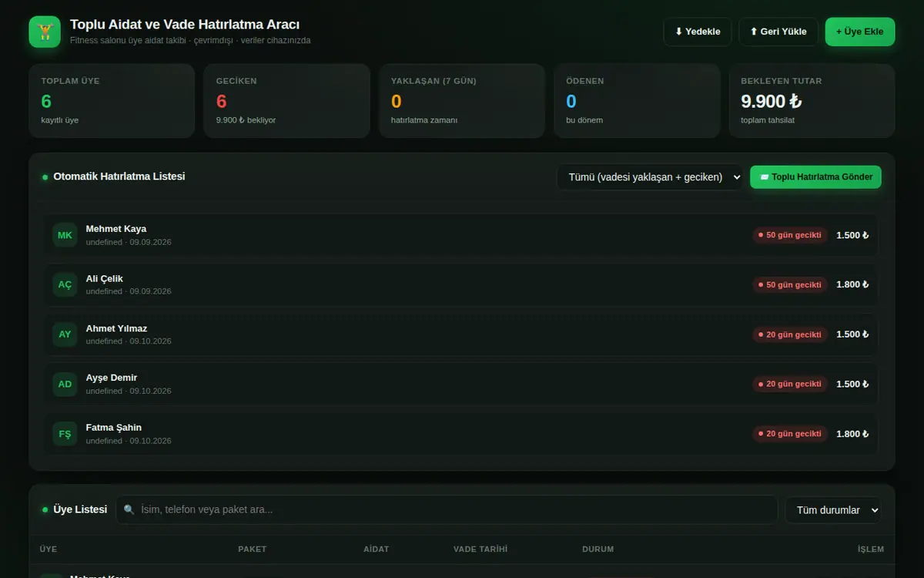The width and height of the screenshot is (924, 578).
Task: Click the "DURUM" column header
Action: pos(598,549)
